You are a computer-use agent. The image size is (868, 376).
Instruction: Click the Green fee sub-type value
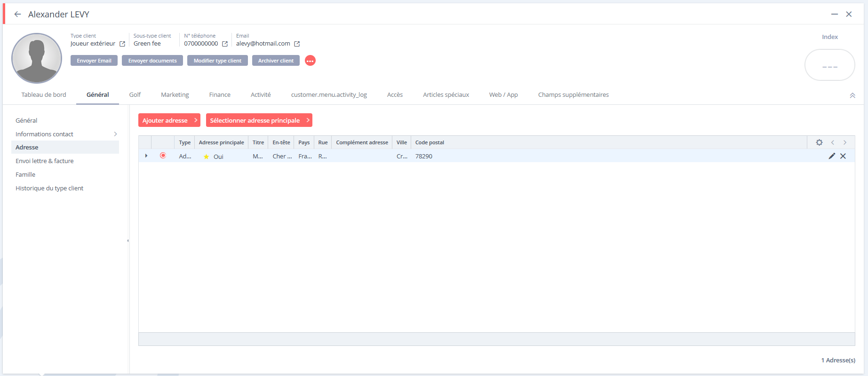tap(147, 43)
